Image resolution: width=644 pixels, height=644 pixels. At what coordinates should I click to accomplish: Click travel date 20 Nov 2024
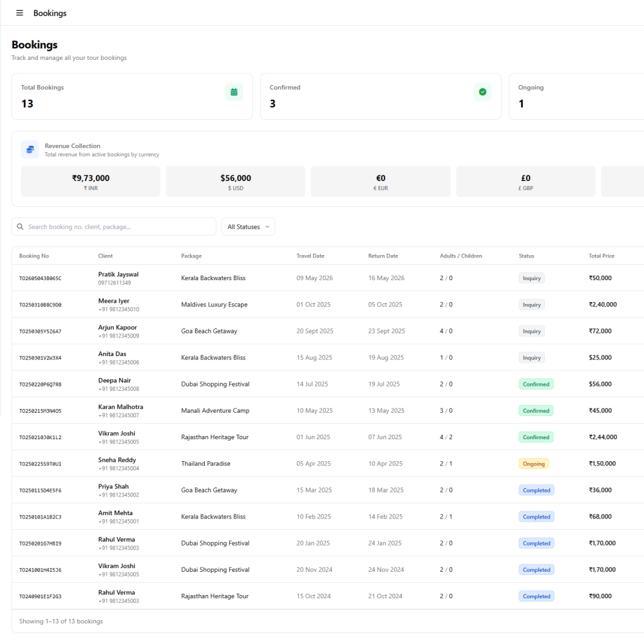point(315,570)
